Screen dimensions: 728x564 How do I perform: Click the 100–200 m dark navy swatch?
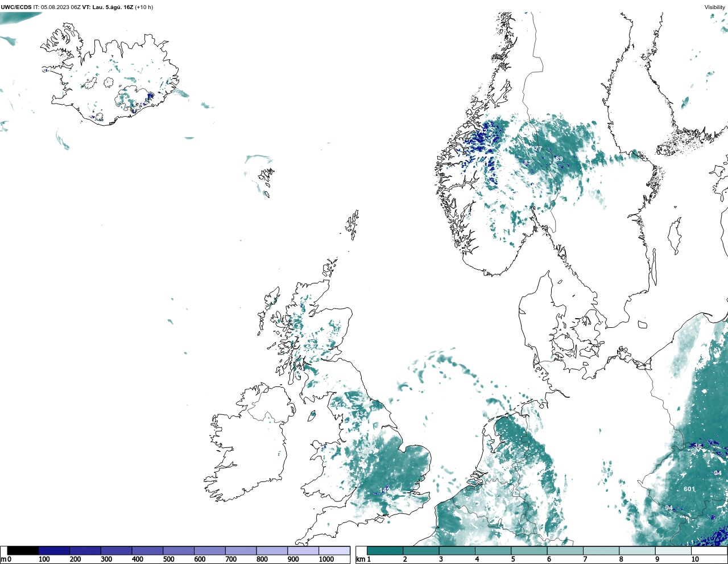[54, 551]
